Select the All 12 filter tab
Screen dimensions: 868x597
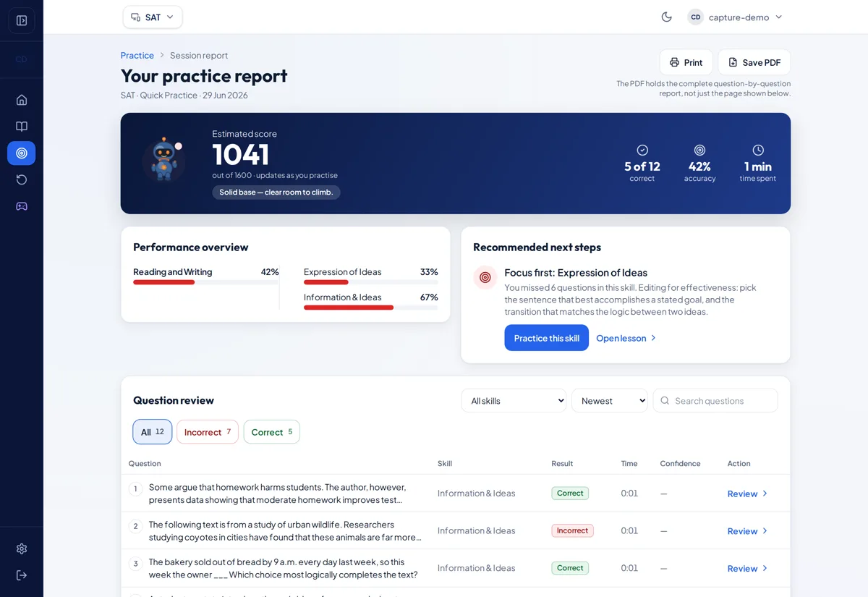153,432
